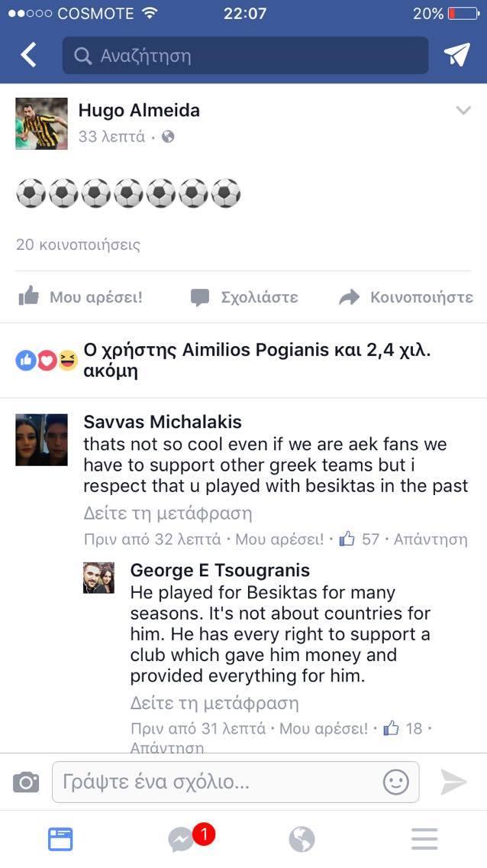Switch to the globe notifications tab
The height and width of the screenshot is (868, 487).
click(302, 840)
